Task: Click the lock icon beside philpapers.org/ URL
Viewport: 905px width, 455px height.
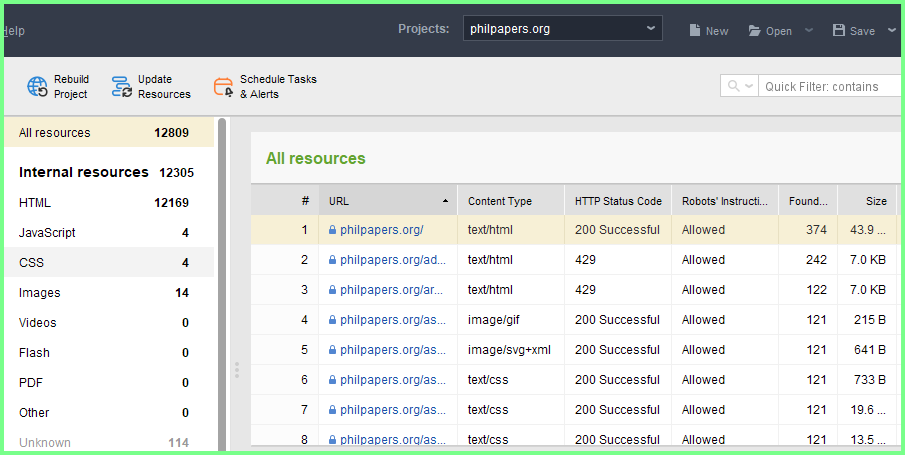Action: 333,230
